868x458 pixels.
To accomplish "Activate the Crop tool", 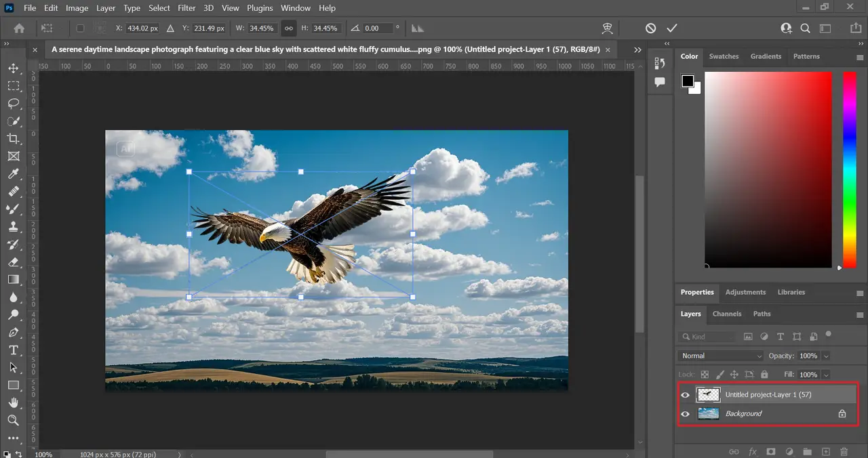I will pyautogui.click(x=14, y=138).
